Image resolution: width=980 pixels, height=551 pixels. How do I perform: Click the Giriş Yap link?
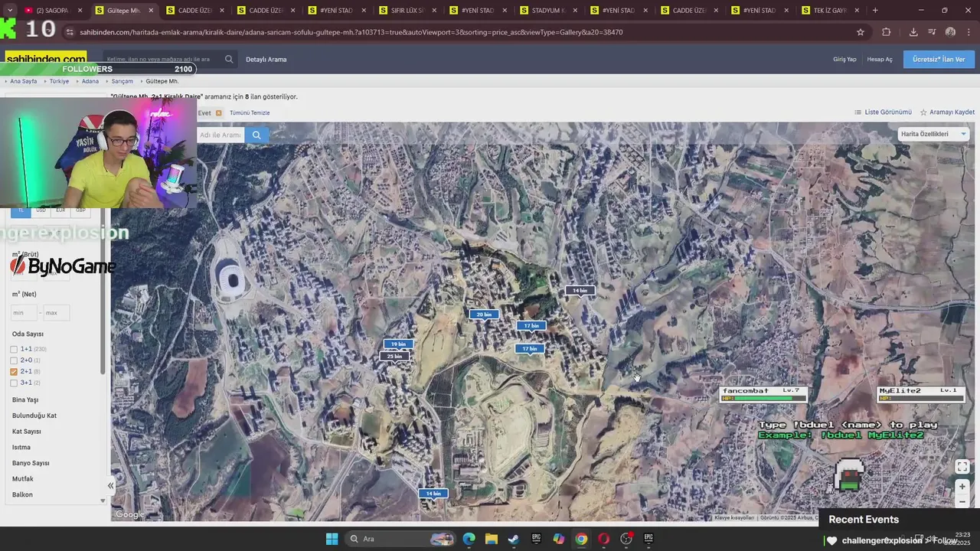pos(844,59)
